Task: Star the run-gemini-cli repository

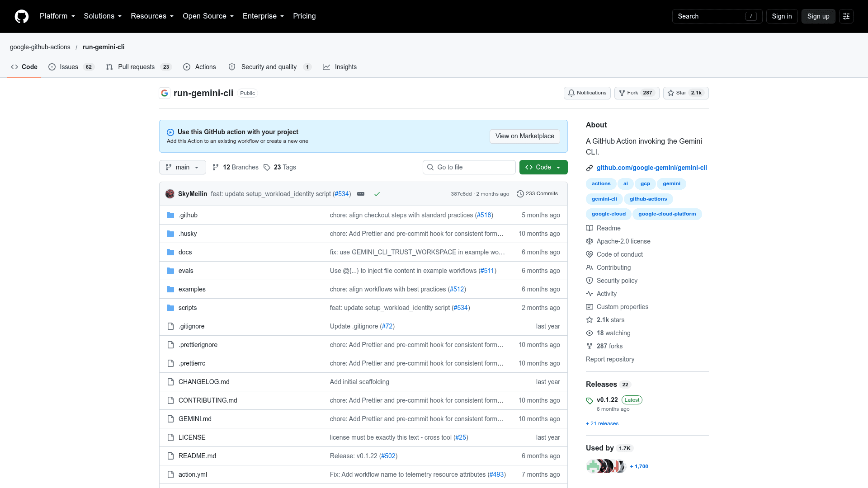Action: (685, 93)
